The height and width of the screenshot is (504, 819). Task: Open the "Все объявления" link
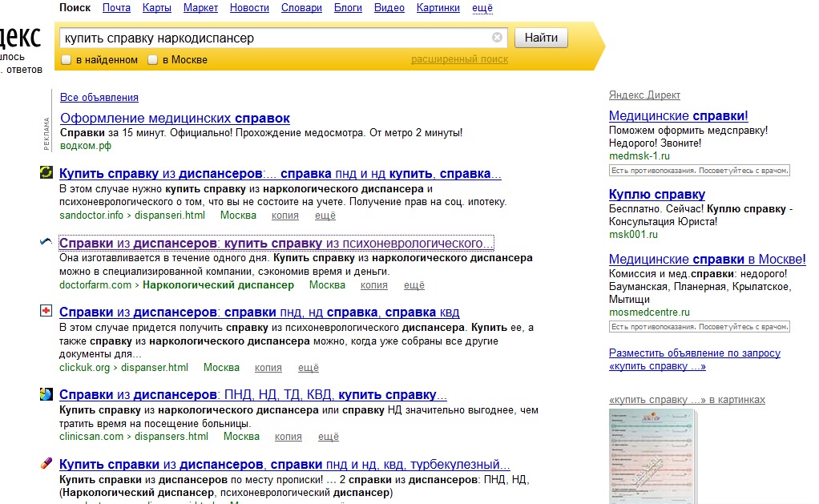99,97
